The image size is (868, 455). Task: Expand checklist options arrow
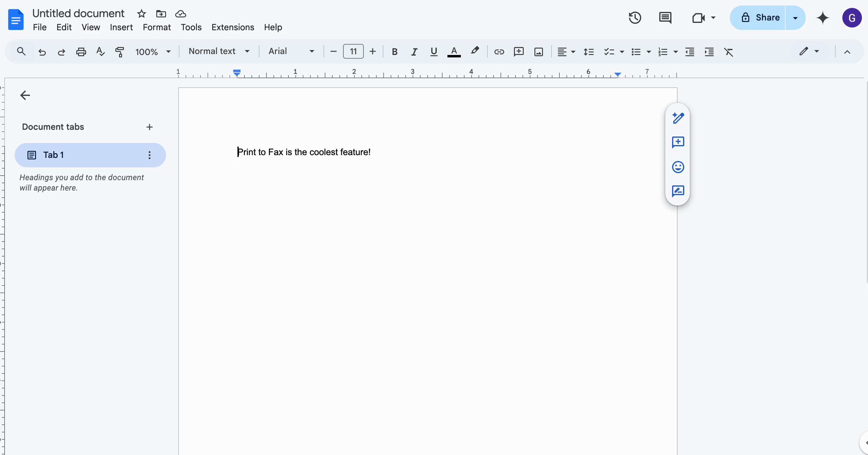pos(622,52)
